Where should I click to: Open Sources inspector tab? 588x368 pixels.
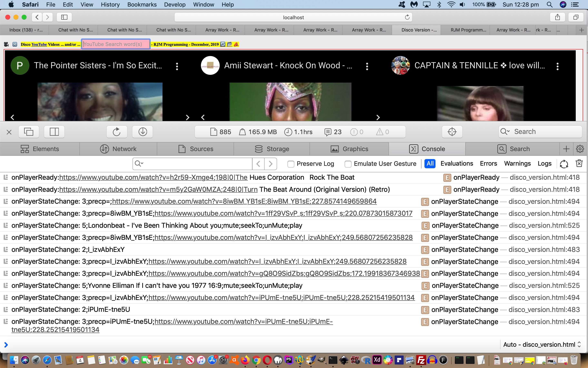[196, 149]
